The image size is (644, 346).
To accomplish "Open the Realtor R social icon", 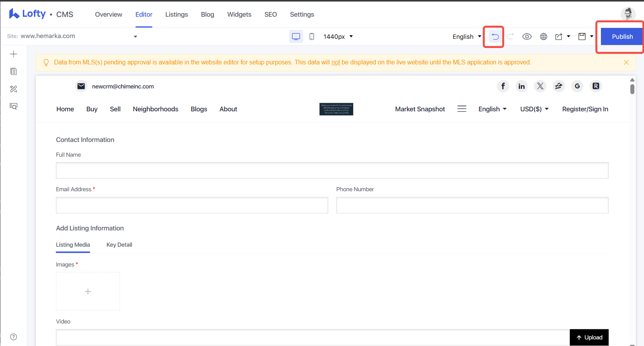I will coord(596,86).
